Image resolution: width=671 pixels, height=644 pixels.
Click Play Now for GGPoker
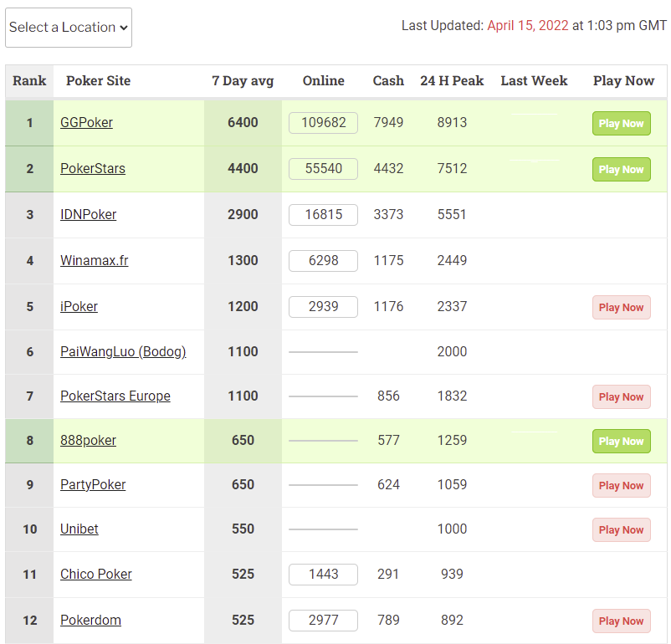point(621,124)
